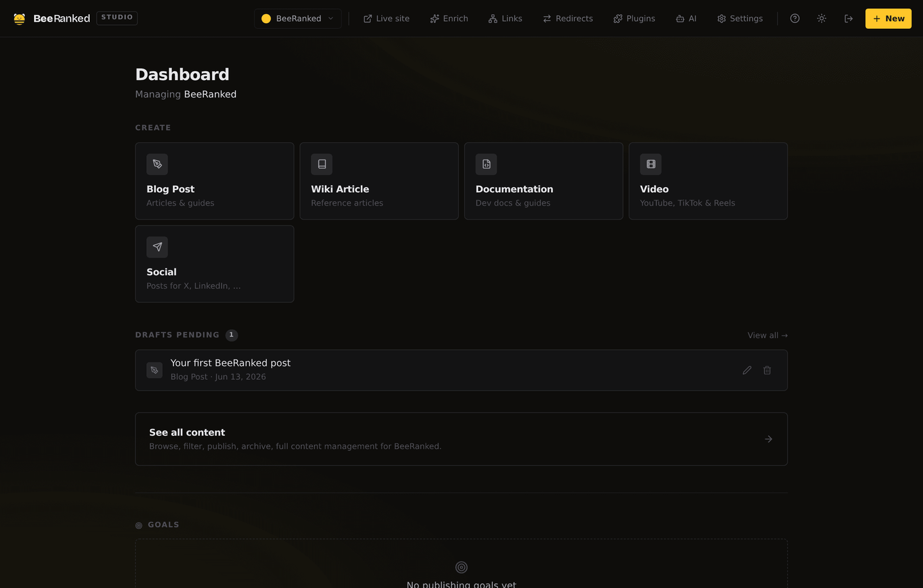Click the Video film icon

(651, 164)
